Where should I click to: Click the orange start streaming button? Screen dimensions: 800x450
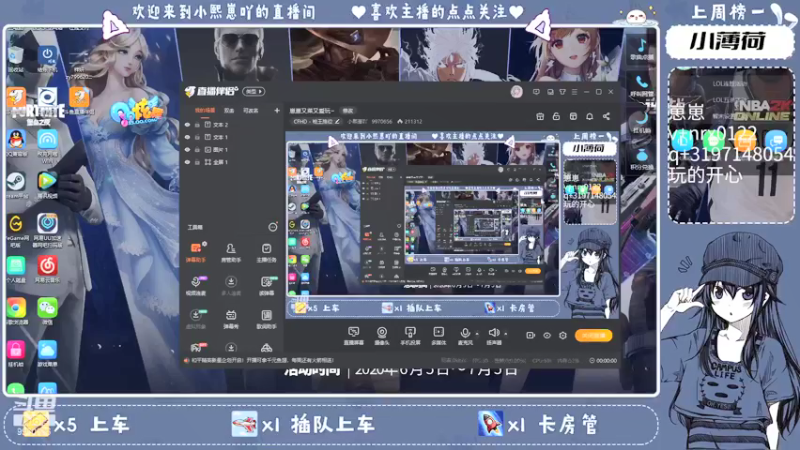593,335
